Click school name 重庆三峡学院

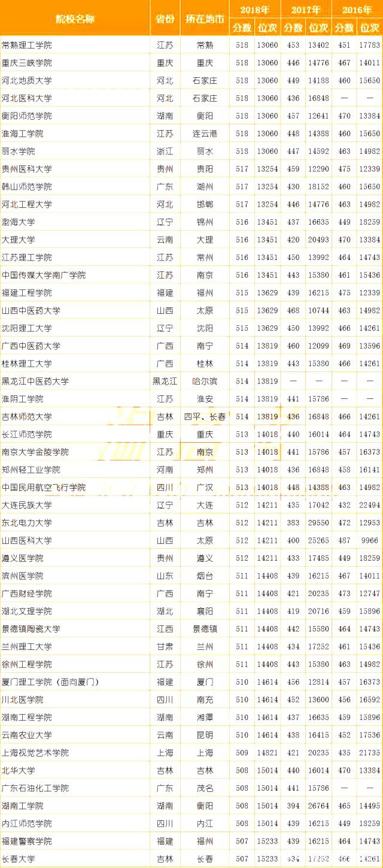coord(27,63)
